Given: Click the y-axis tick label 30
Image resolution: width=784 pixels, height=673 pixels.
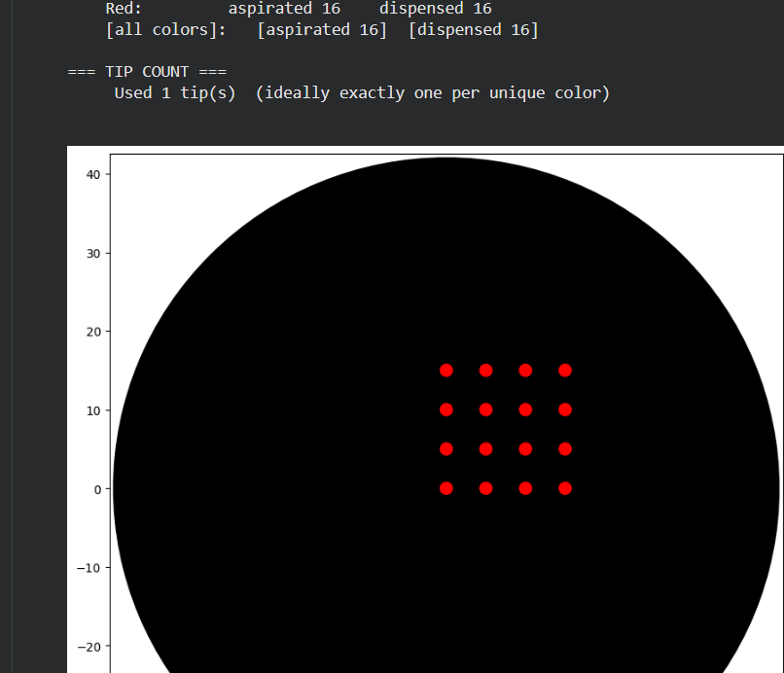Looking at the screenshot, I should pos(91,254).
